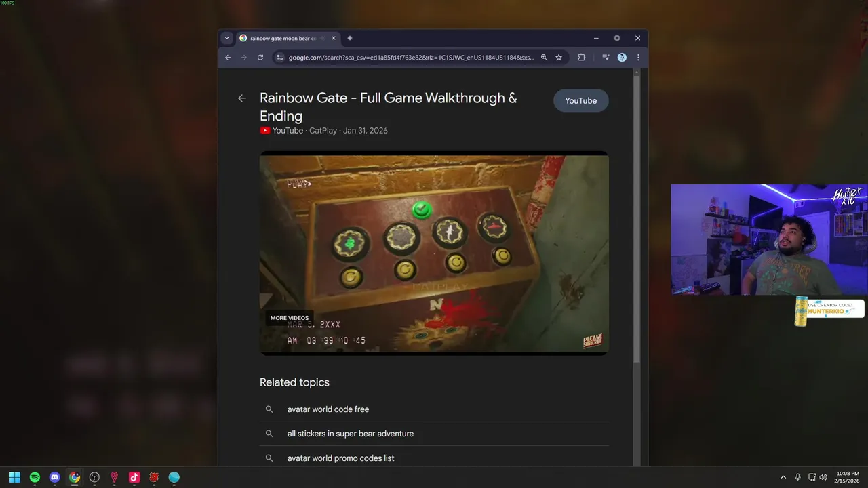Viewport: 868px width, 488px height.
Task: Open the red bear game taskbar icon
Action: coord(154,477)
